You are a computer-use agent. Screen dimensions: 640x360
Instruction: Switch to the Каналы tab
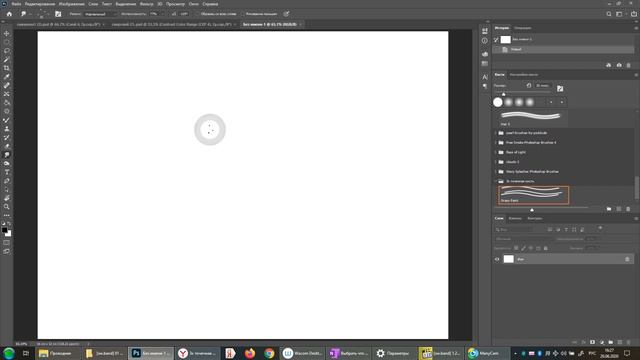coord(515,218)
